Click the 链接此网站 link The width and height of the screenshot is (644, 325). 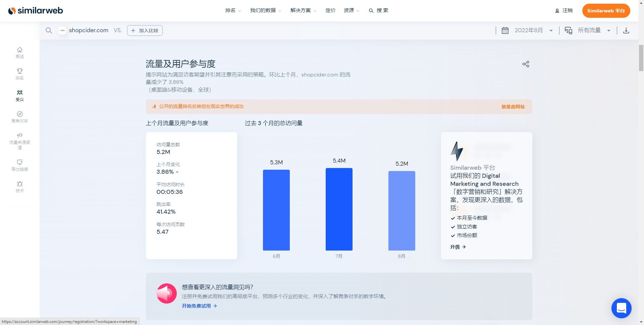click(513, 107)
